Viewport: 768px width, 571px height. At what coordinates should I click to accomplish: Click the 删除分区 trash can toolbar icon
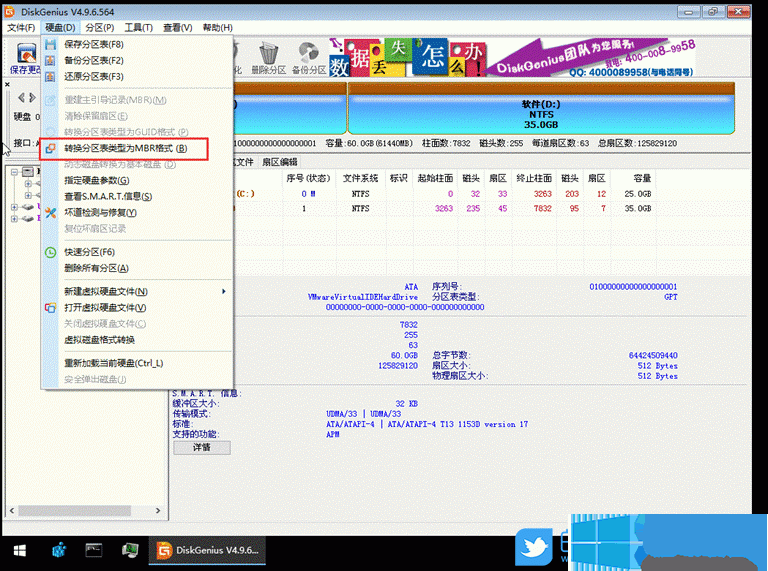[268, 58]
